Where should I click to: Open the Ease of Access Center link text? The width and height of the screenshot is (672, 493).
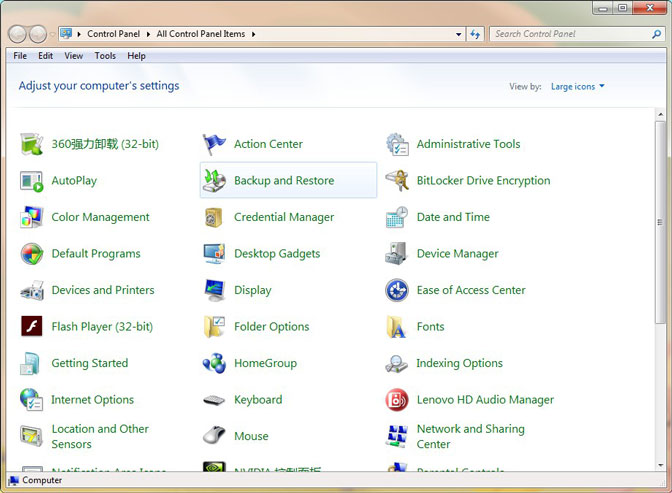click(x=471, y=290)
